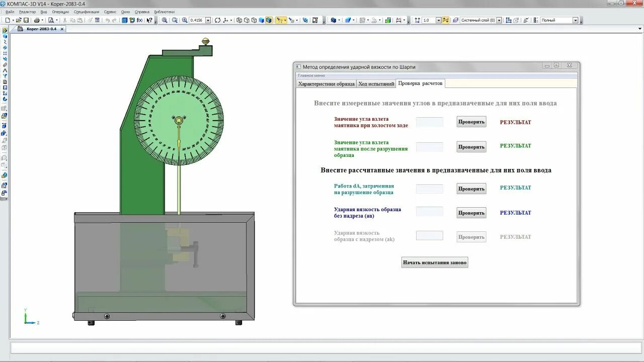Open the Библиотеки menu
This screenshot has height=362, width=644.
(x=165, y=12)
